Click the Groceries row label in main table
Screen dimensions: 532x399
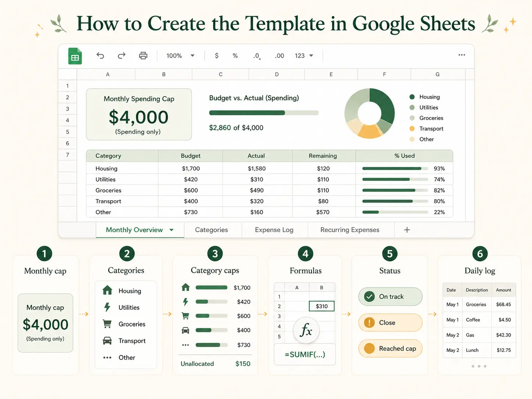[x=108, y=190]
